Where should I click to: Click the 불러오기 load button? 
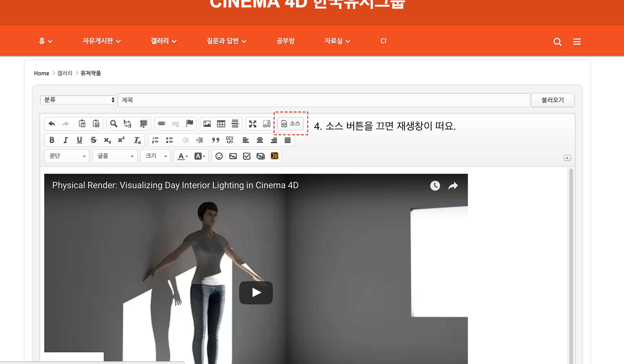553,100
